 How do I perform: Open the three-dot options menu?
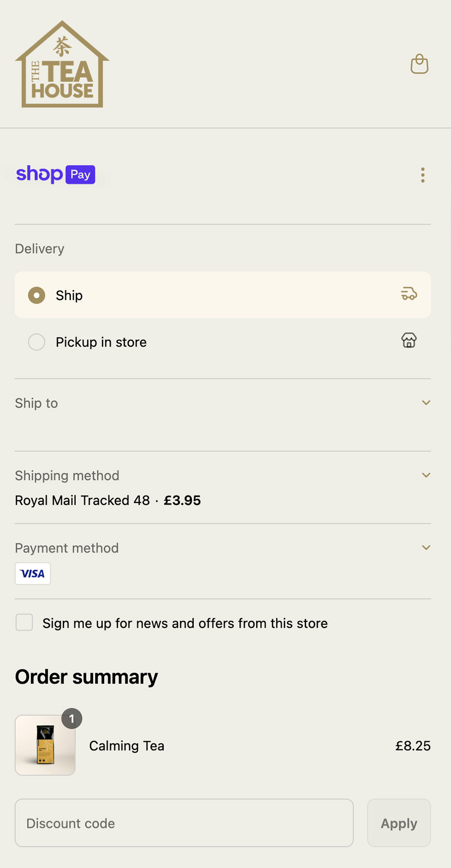point(423,175)
